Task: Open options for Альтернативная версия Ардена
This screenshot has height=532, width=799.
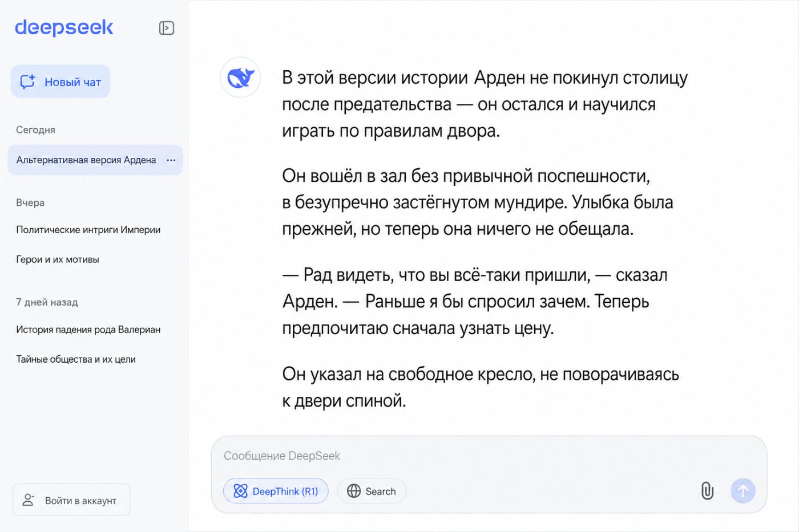Action: 171,160
